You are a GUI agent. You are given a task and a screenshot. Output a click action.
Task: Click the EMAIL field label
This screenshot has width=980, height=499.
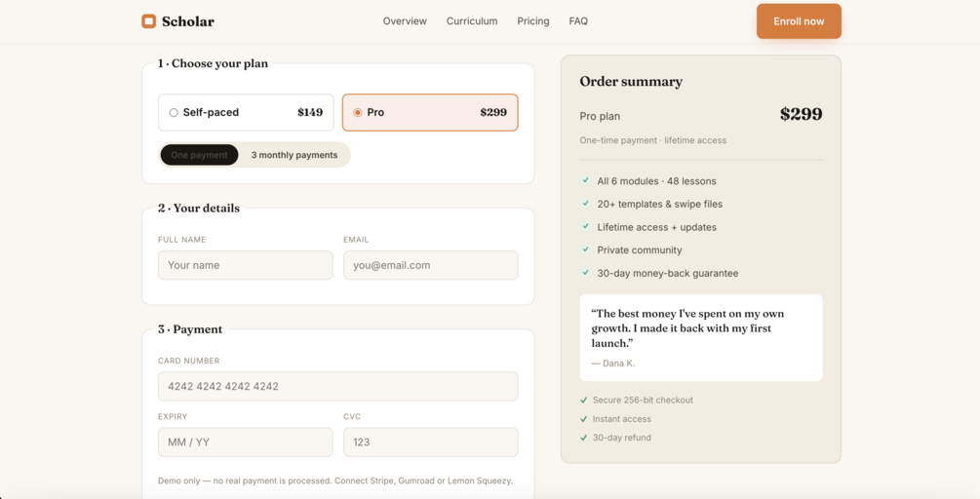356,240
